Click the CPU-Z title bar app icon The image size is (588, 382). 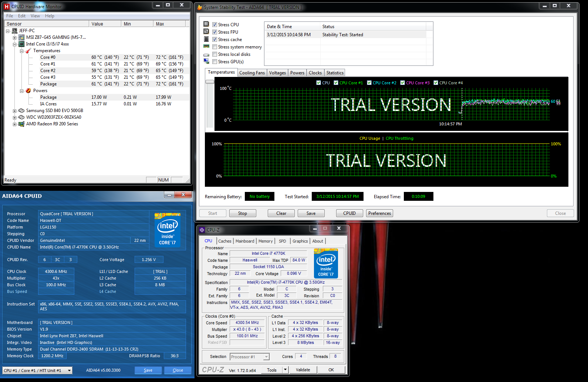[202, 230]
